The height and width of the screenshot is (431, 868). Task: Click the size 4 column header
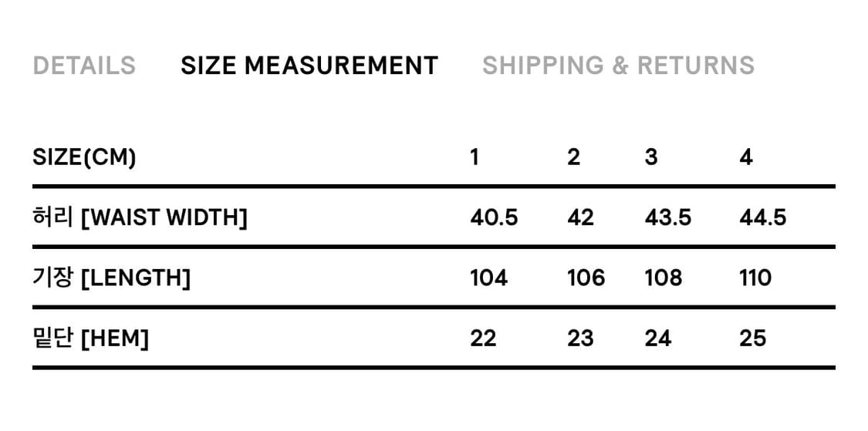tap(745, 157)
